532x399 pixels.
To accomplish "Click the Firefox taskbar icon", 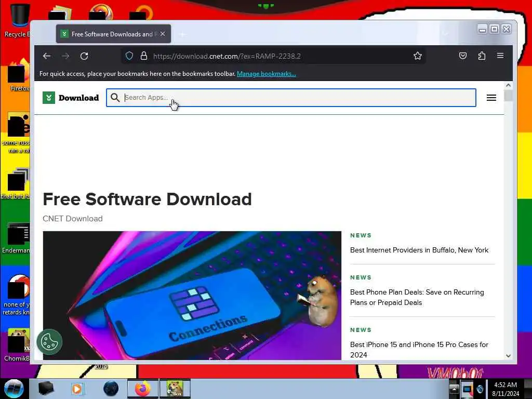I will tap(143, 389).
